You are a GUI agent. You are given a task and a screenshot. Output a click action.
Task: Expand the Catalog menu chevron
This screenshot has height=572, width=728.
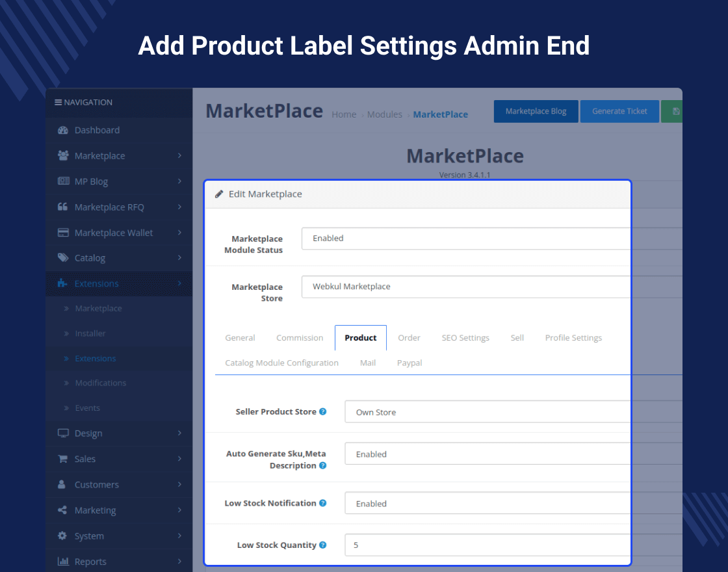point(179,257)
